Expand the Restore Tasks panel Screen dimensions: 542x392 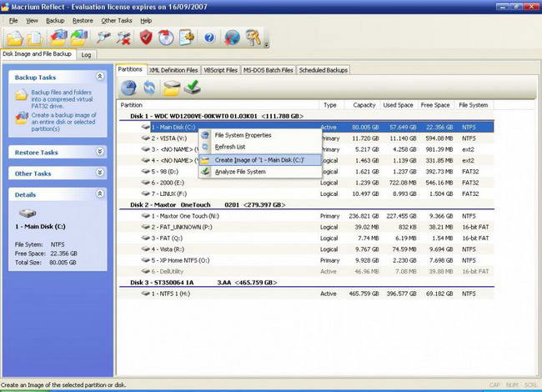100,152
